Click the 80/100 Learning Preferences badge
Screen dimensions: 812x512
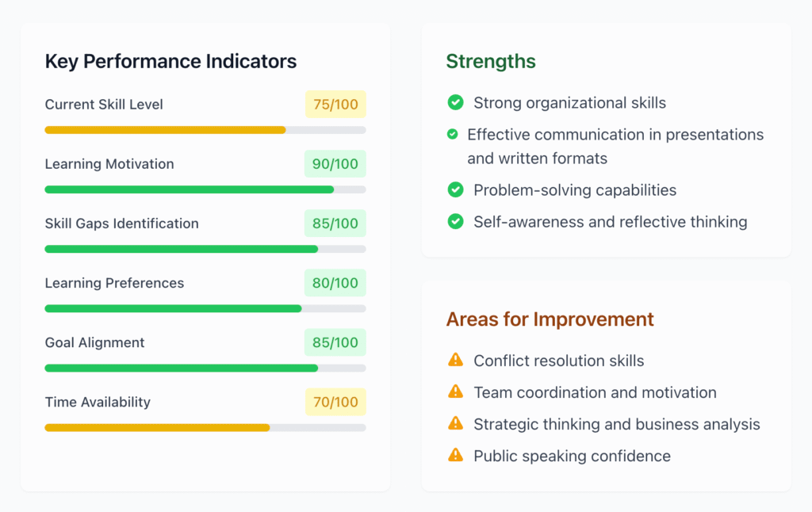(x=335, y=283)
